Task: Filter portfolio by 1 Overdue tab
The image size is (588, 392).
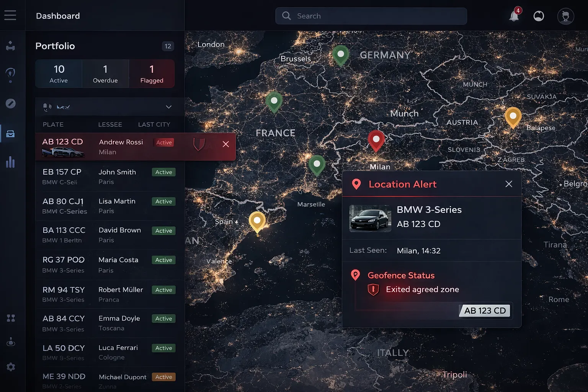Action: pyautogui.click(x=105, y=73)
